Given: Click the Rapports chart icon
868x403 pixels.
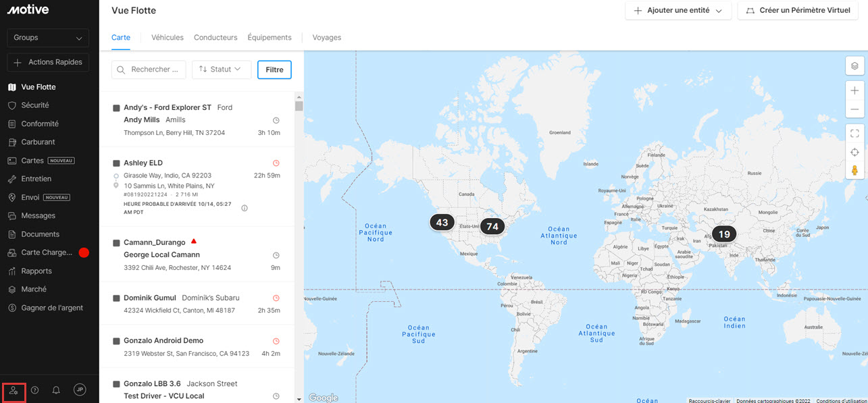Looking at the screenshot, I should (11, 271).
